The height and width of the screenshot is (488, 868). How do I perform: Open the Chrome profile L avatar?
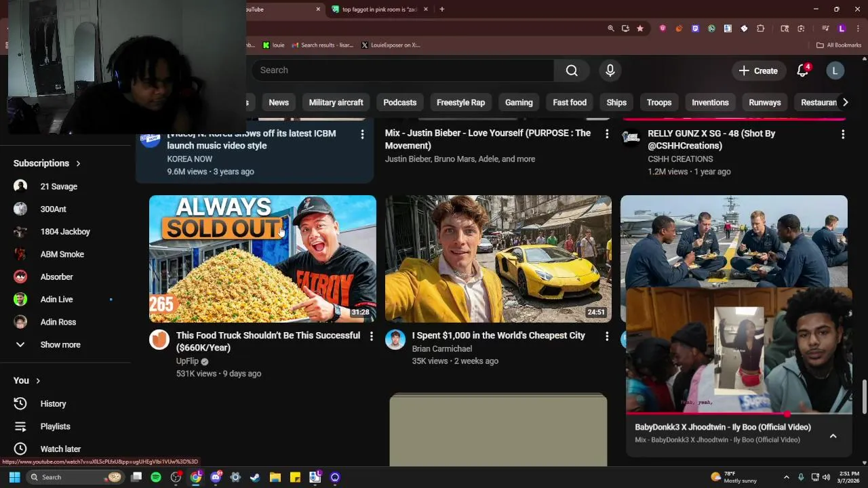click(x=842, y=28)
